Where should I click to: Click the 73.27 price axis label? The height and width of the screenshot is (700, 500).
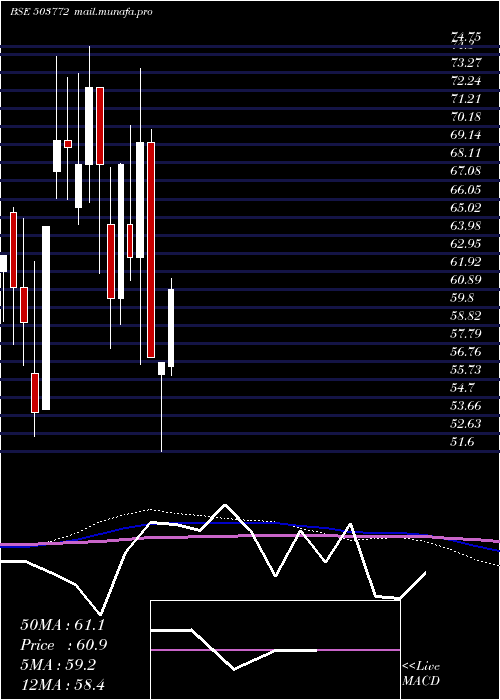click(x=466, y=62)
